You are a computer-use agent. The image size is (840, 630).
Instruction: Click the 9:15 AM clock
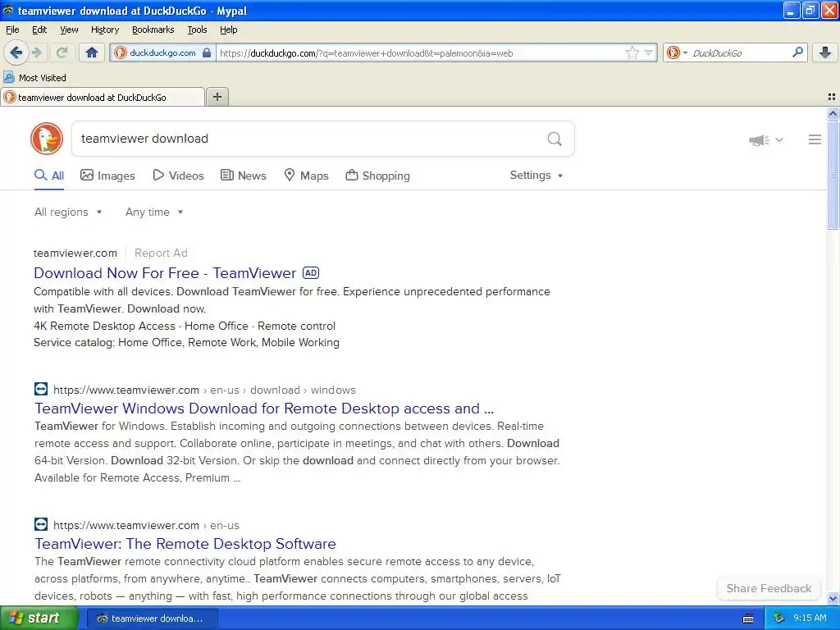coord(810,618)
